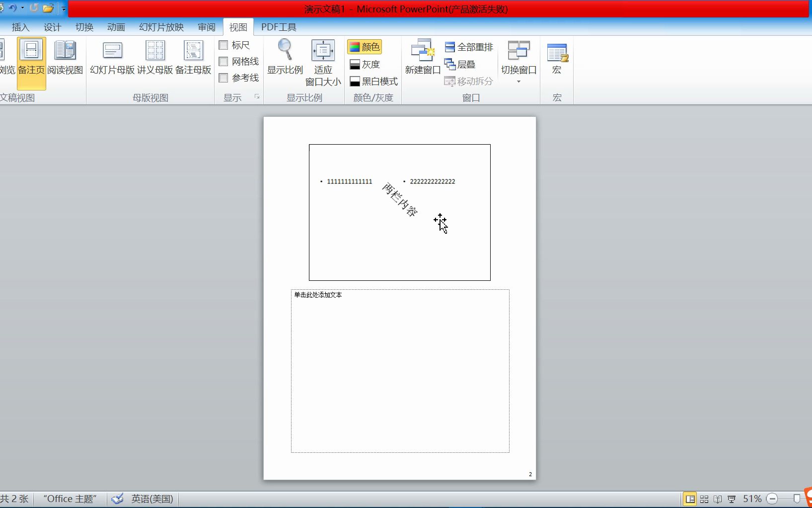This screenshot has height=508, width=812.
Task: Open the 显示比例 zoom dialog
Action: [285, 59]
